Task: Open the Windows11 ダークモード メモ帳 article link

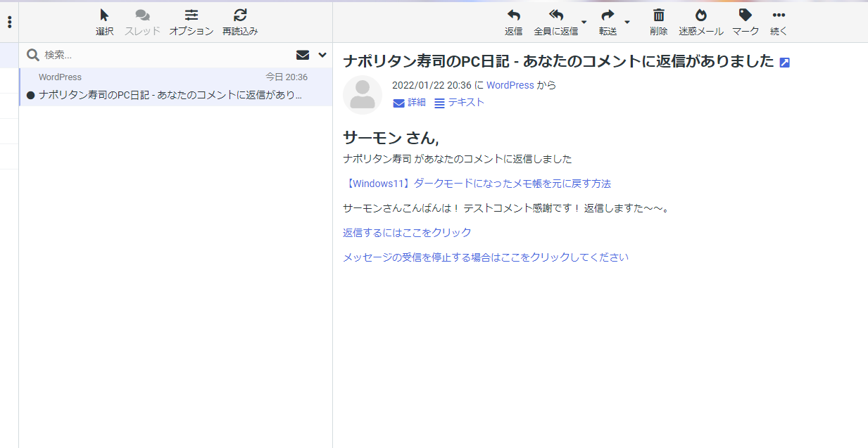Action: click(x=477, y=184)
